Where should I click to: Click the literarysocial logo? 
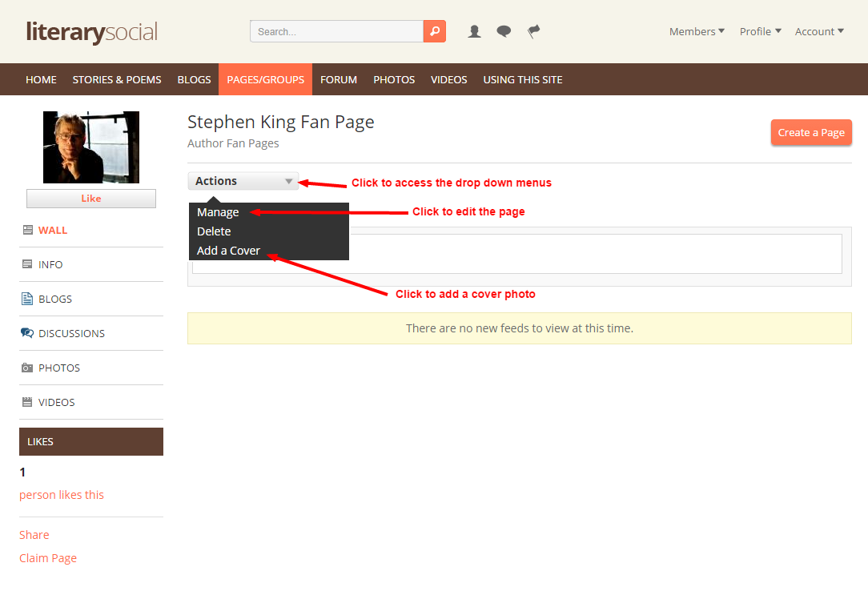[92, 32]
